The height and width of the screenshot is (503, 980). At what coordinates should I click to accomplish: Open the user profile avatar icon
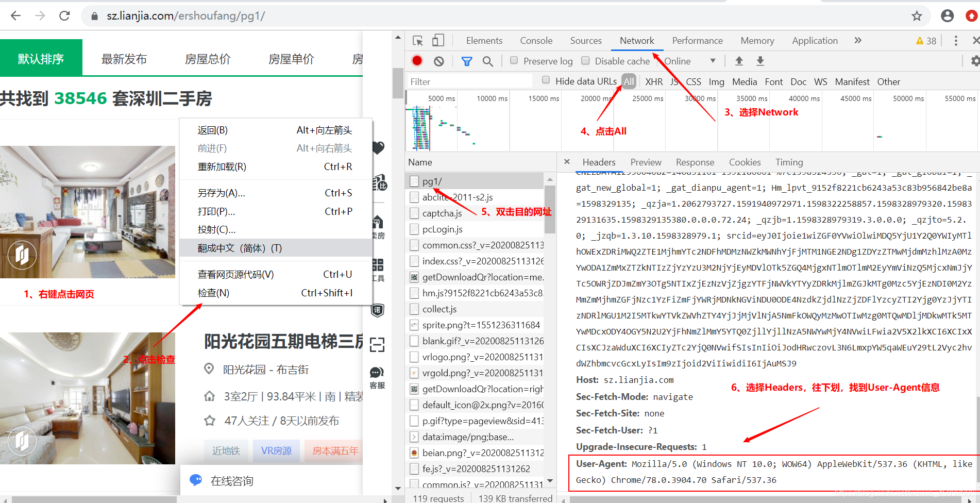(x=948, y=16)
